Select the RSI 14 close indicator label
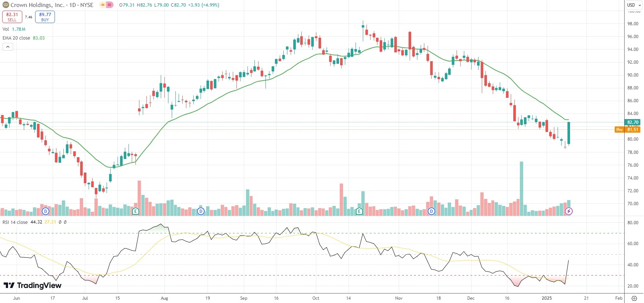This screenshot has height=303, width=644. click(15, 222)
